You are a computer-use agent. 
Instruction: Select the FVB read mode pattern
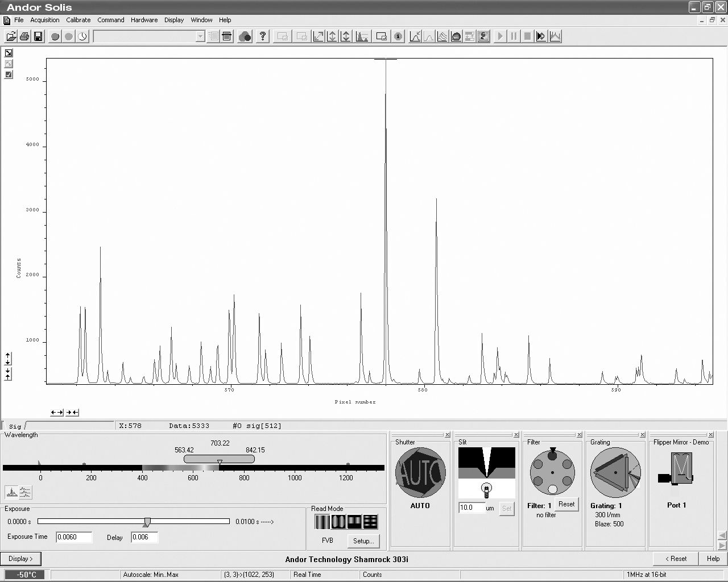[x=321, y=521]
